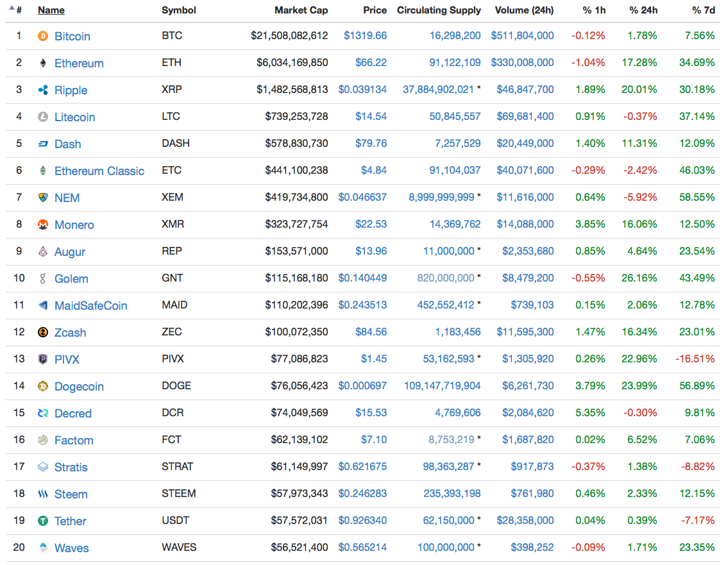Click the Golem logo icon

43,278
